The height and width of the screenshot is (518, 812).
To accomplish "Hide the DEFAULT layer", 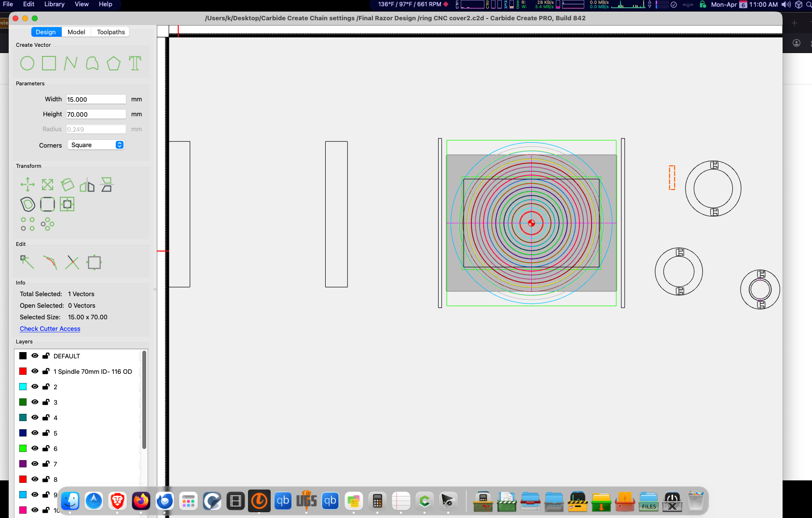I will click(x=35, y=355).
